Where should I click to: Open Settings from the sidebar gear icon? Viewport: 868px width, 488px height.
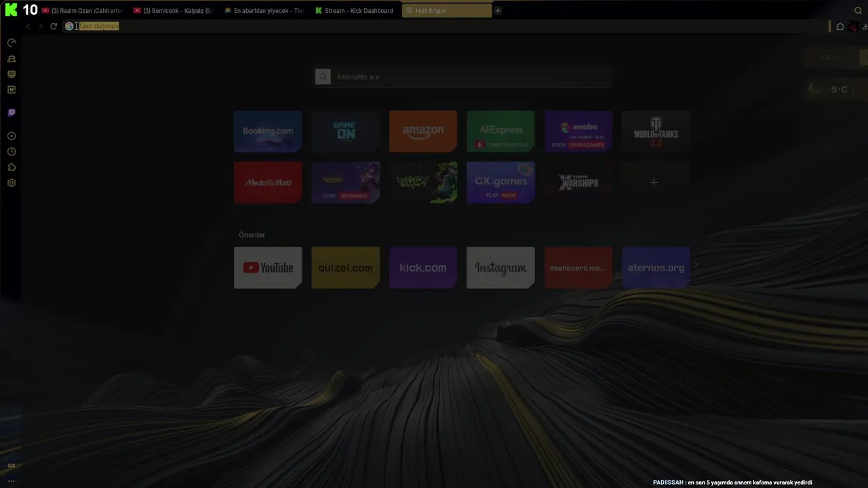click(x=12, y=183)
